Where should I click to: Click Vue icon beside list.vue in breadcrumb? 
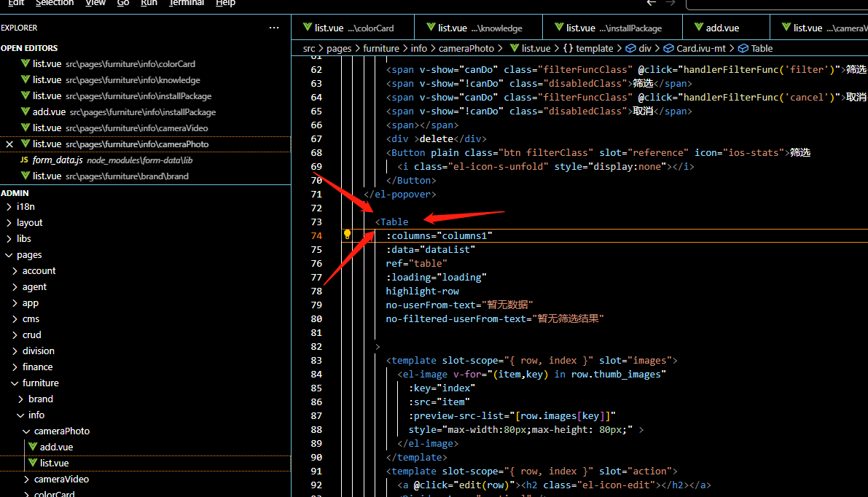[514, 49]
